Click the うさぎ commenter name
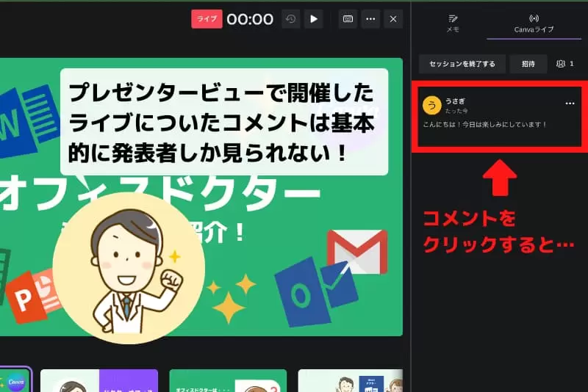The height and width of the screenshot is (392, 588). 455,101
